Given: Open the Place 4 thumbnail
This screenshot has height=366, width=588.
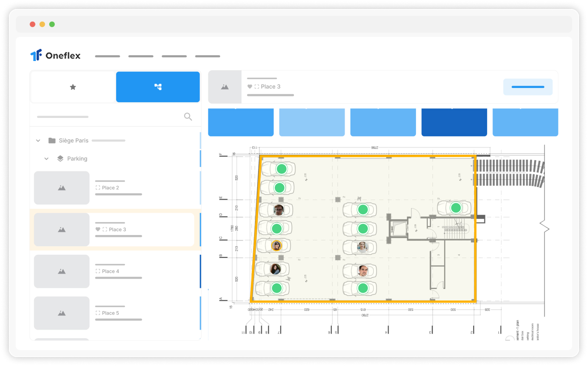Looking at the screenshot, I should 62,271.
